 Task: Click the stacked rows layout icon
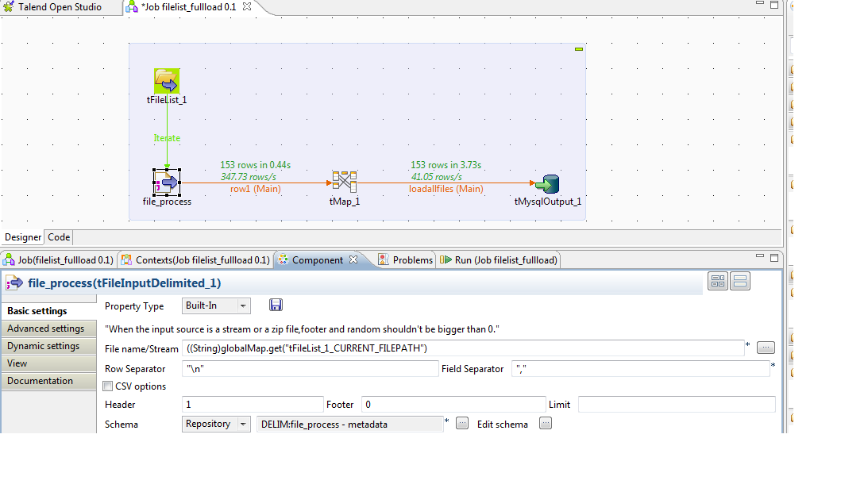click(739, 280)
